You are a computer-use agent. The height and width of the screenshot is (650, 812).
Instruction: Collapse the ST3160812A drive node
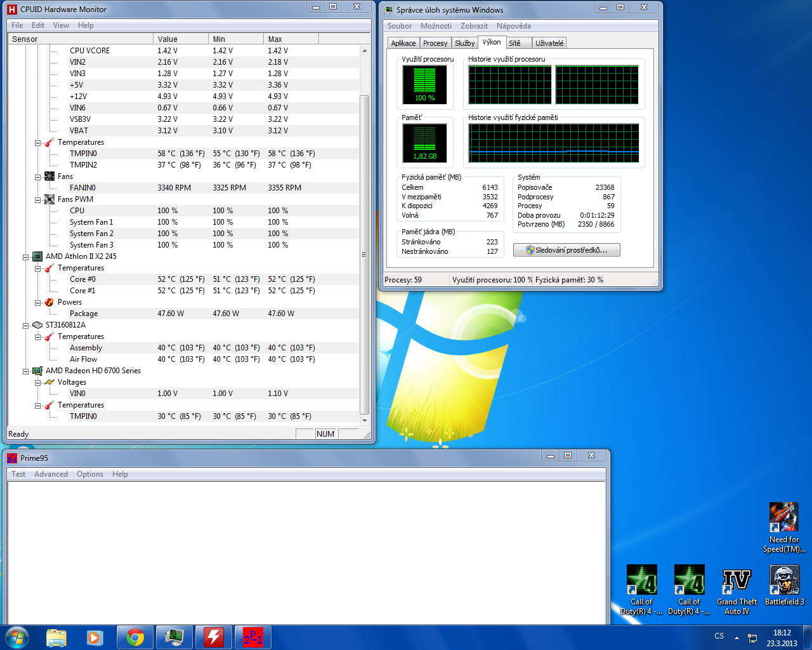[26, 326]
